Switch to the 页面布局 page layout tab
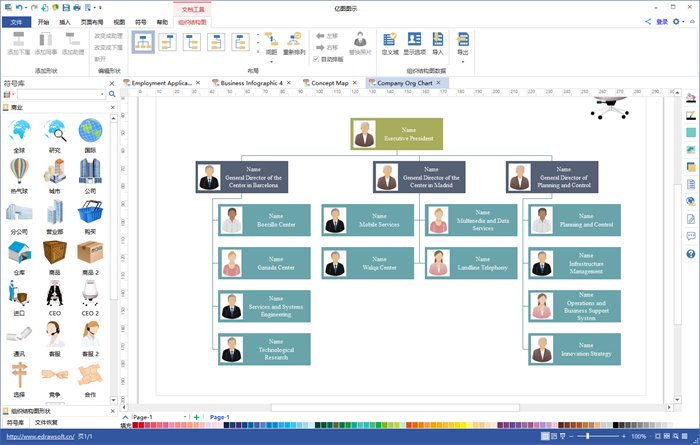Viewport: 700px width, 445px height. (92, 22)
